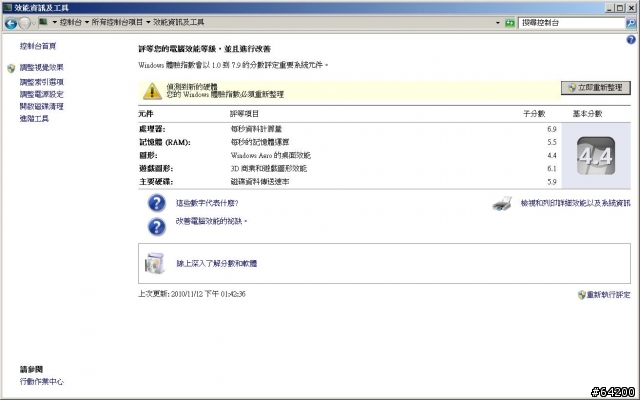The image size is (640, 400).
Task: Open 這些數字代表什麼? link
Action: pos(207,203)
